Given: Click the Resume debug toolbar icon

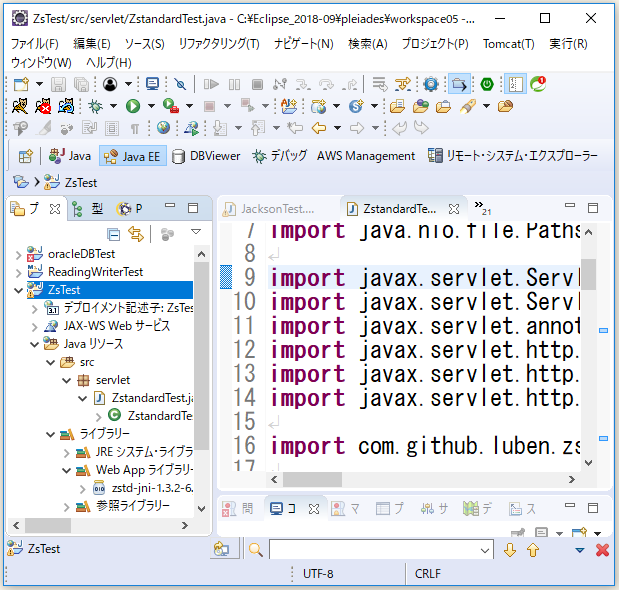Looking at the screenshot, I should coord(211,84).
